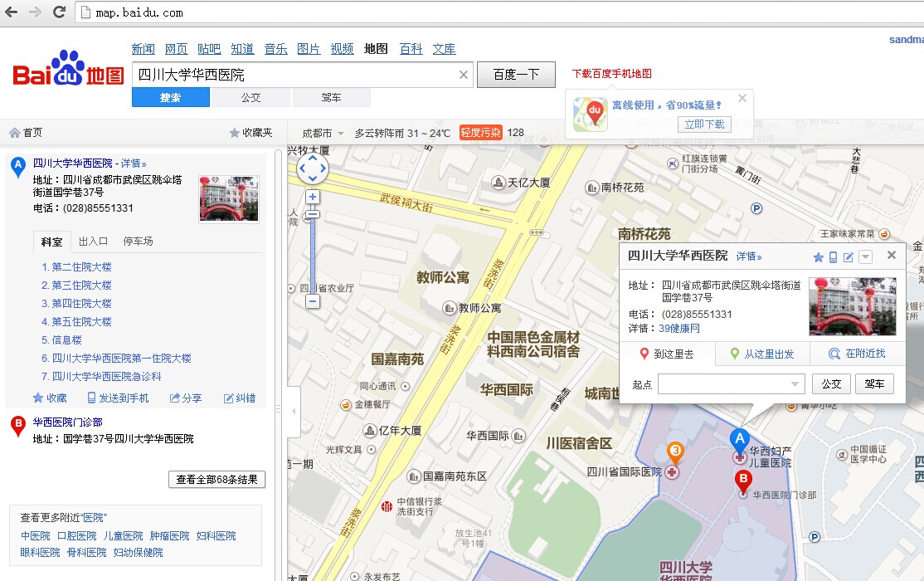Open the 成都市 city dropdown

click(x=323, y=133)
